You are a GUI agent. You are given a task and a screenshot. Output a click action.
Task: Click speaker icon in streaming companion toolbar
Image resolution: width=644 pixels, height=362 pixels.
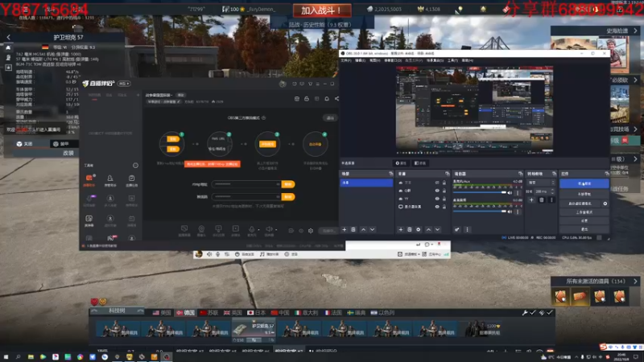pos(269,229)
